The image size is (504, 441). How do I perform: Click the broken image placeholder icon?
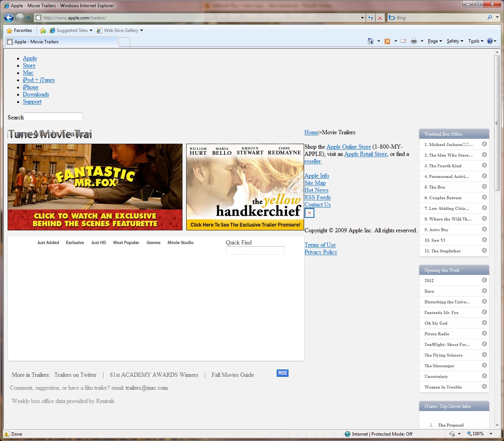click(309, 213)
